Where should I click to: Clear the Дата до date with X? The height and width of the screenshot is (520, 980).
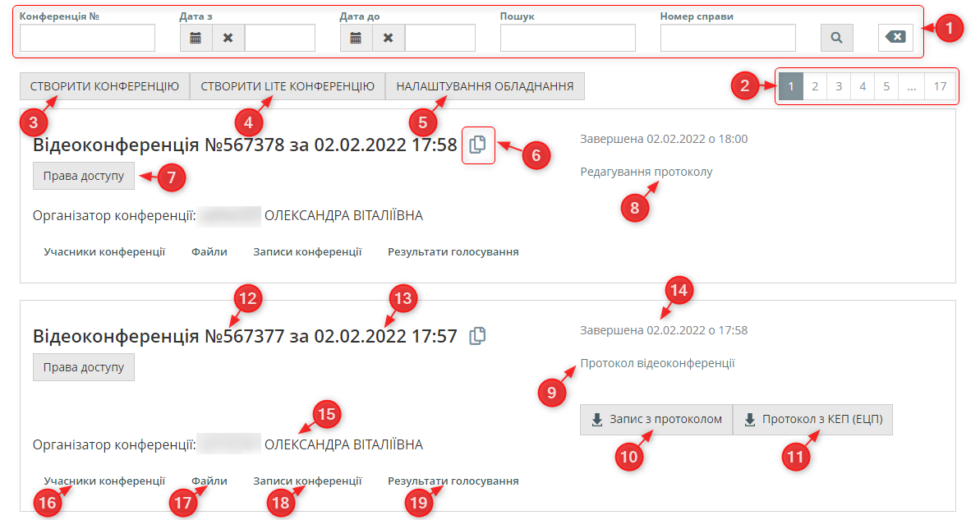click(389, 38)
